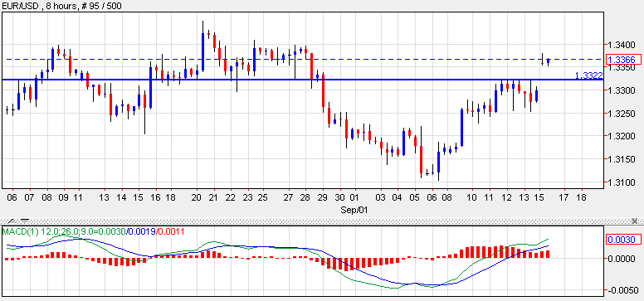Click the 12 date axis label
The width and height of the screenshot is (644, 301).
507,197
